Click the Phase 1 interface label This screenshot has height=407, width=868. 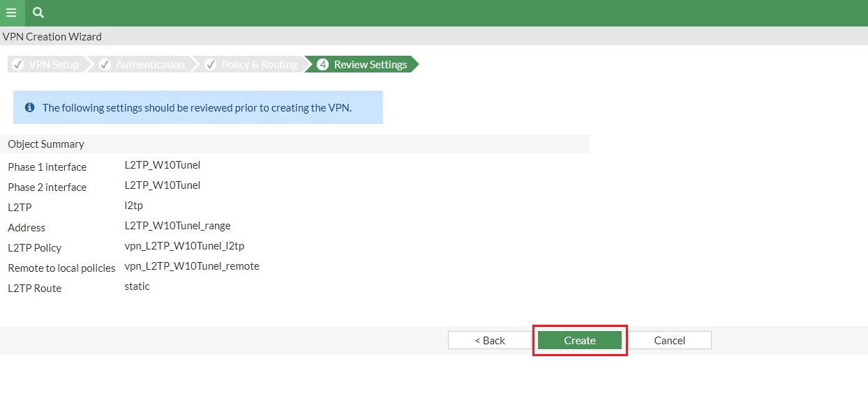pyautogui.click(x=47, y=167)
